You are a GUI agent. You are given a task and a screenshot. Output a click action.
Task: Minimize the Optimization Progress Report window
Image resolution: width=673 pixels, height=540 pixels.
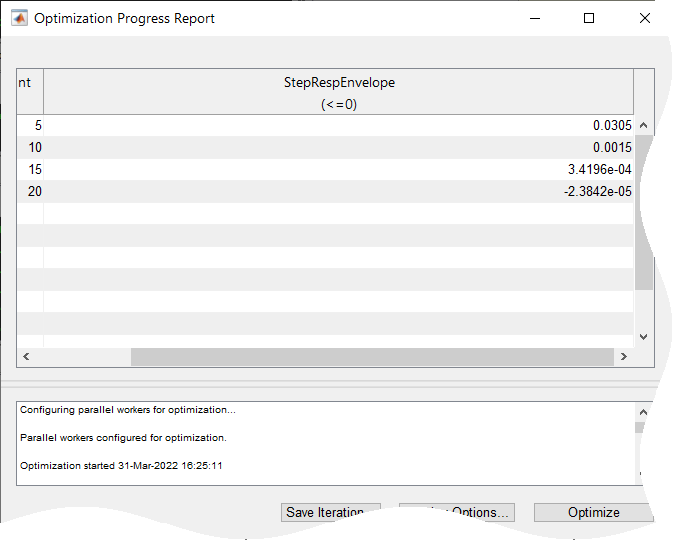[535, 18]
